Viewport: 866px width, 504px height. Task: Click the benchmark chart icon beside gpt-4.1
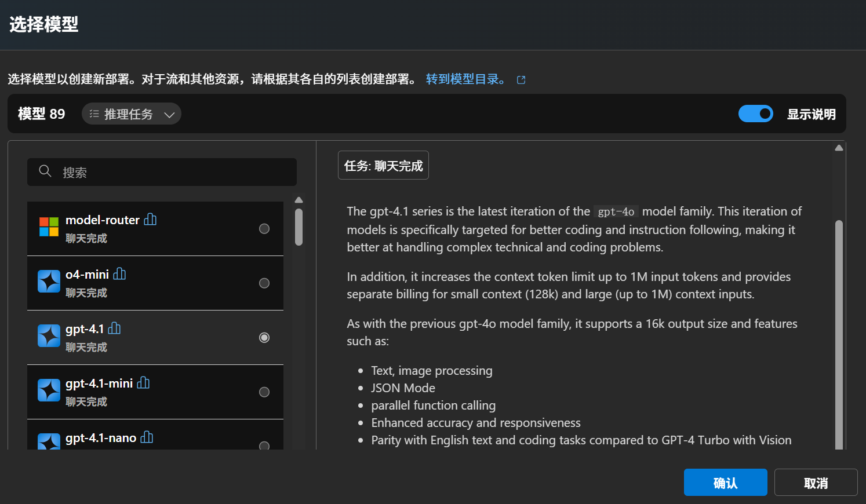(x=114, y=328)
